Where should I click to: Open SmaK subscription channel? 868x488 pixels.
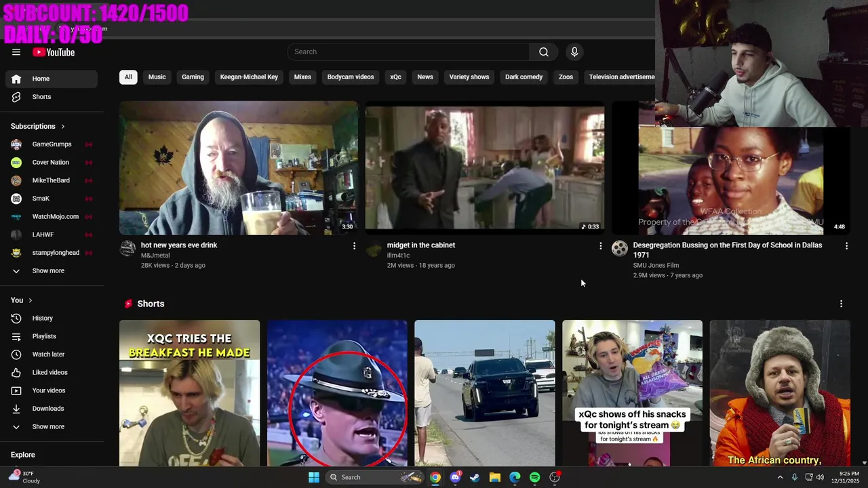pos(52,199)
